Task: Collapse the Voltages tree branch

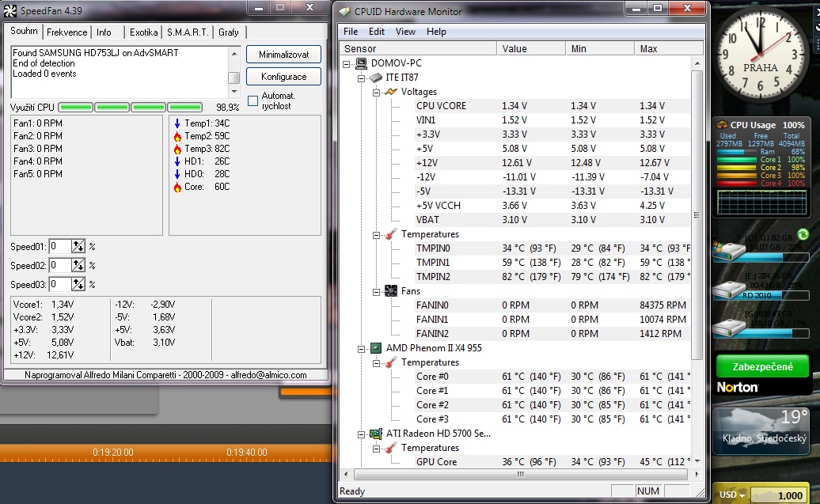Action: tap(377, 92)
